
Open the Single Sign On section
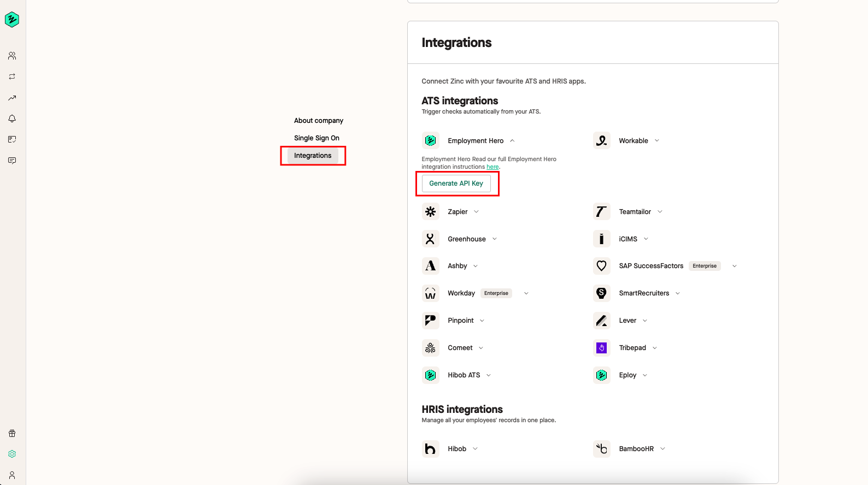tap(316, 138)
